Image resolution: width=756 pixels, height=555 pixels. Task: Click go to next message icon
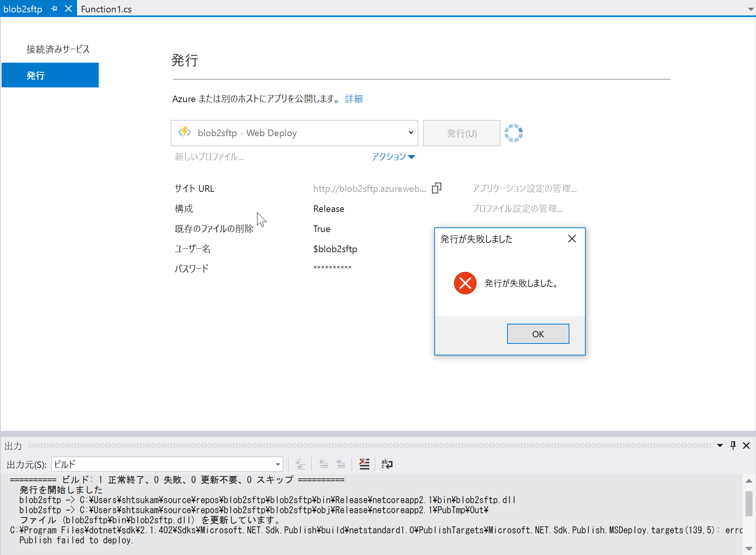[x=341, y=464]
